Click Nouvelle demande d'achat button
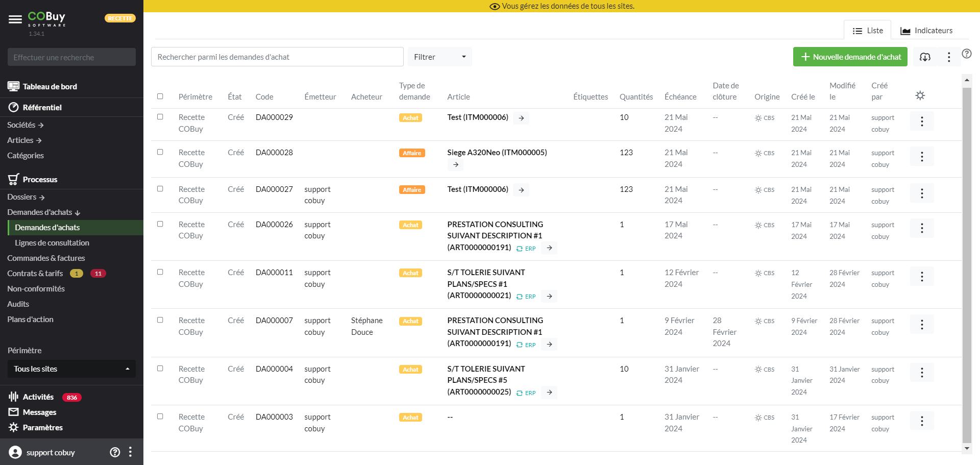The height and width of the screenshot is (465, 980). tap(850, 57)
